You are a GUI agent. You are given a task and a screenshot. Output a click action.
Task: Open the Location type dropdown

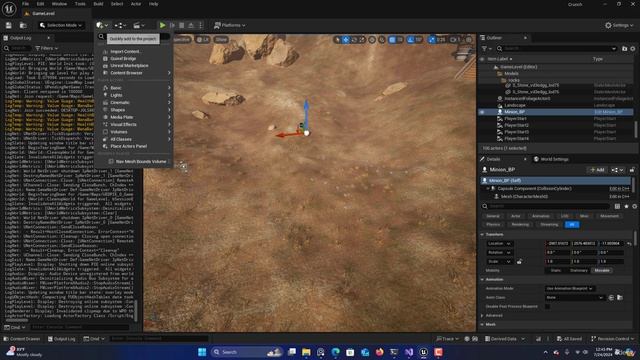coord(499,244)
